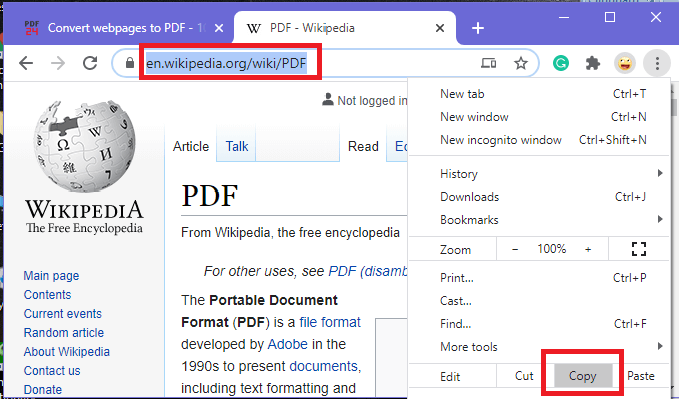Close the Convert webpages to PDF tab
The image size is (679, 399).
219,28
